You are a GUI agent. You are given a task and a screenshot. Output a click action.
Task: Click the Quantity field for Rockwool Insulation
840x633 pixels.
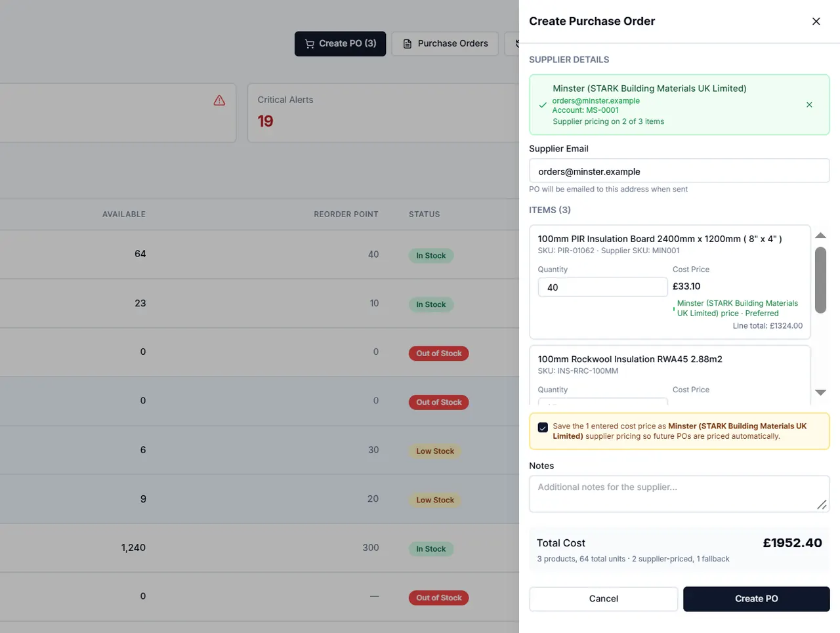(x=602, y=401)
